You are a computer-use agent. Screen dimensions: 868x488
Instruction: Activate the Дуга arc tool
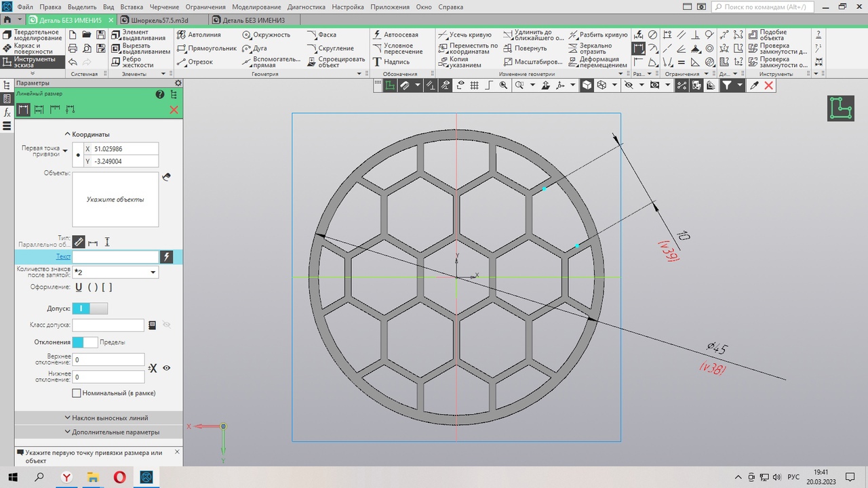[x=254, y=48]
